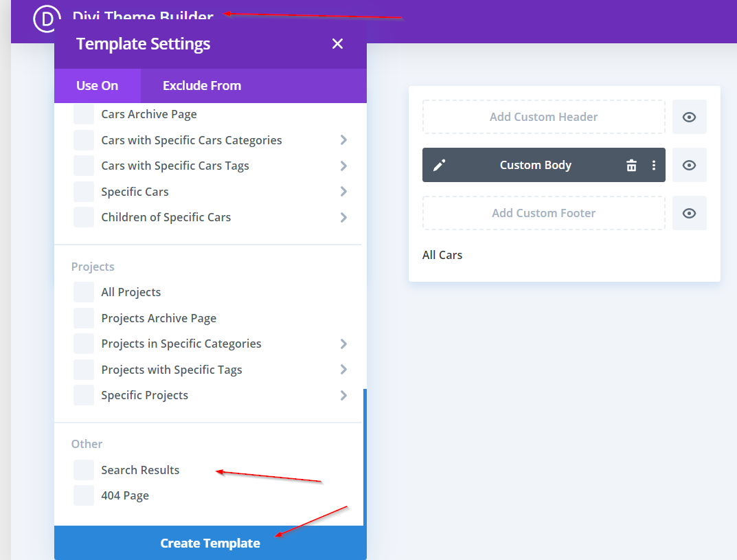Close the Template Settings panel

(x=337, y=44)
